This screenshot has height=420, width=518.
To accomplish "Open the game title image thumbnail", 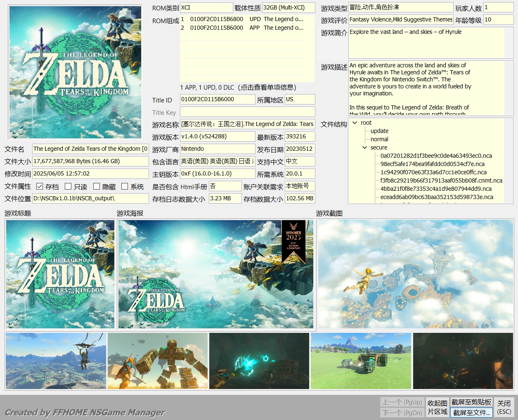I will pos(60,274).
